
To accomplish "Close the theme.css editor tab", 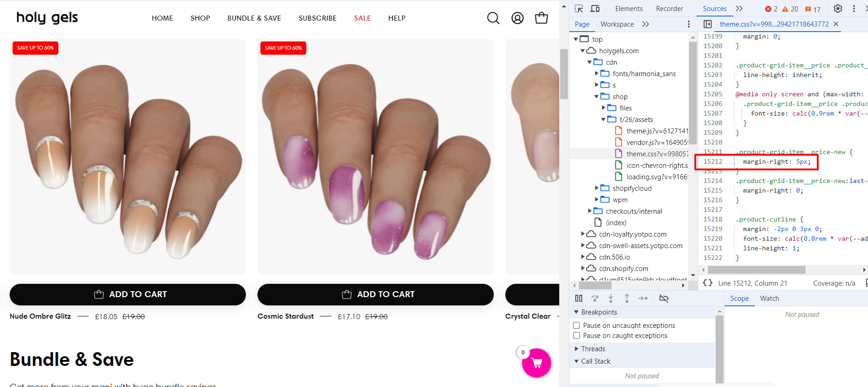I will pos(836,24).
